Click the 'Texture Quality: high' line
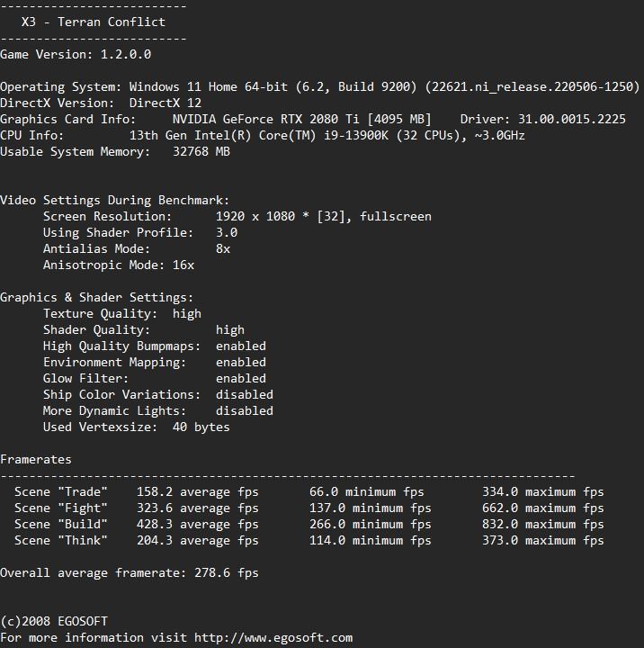Viewport: 644px width, 648px height. pyautogui.click(x=122, y=314)
